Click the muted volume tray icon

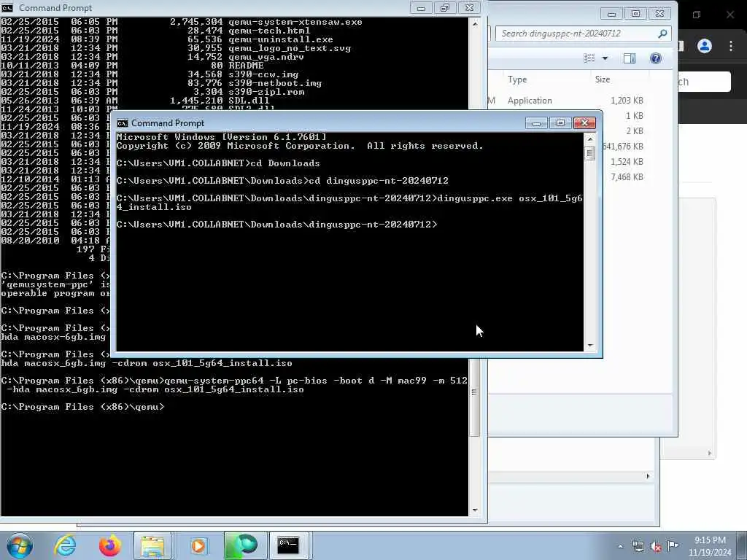656,547
